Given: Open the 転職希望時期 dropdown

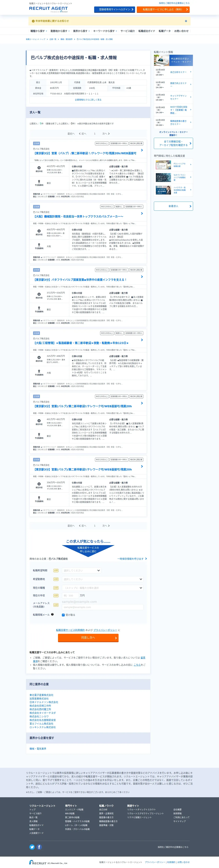Looking at the screenshot, I should (x=81, y=571).
